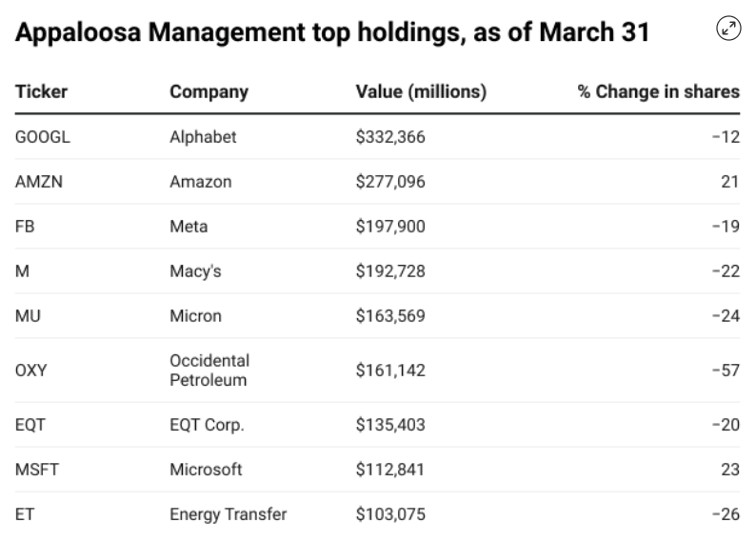Select the AMZN ticker cell
756x542 pixels.
pos(38,182)
